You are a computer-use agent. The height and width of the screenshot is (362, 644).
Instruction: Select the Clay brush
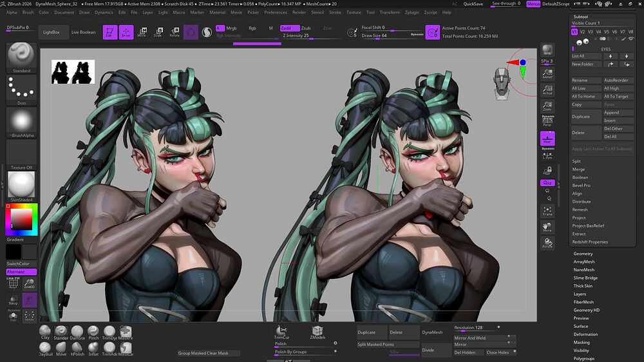tap(45, 332)
